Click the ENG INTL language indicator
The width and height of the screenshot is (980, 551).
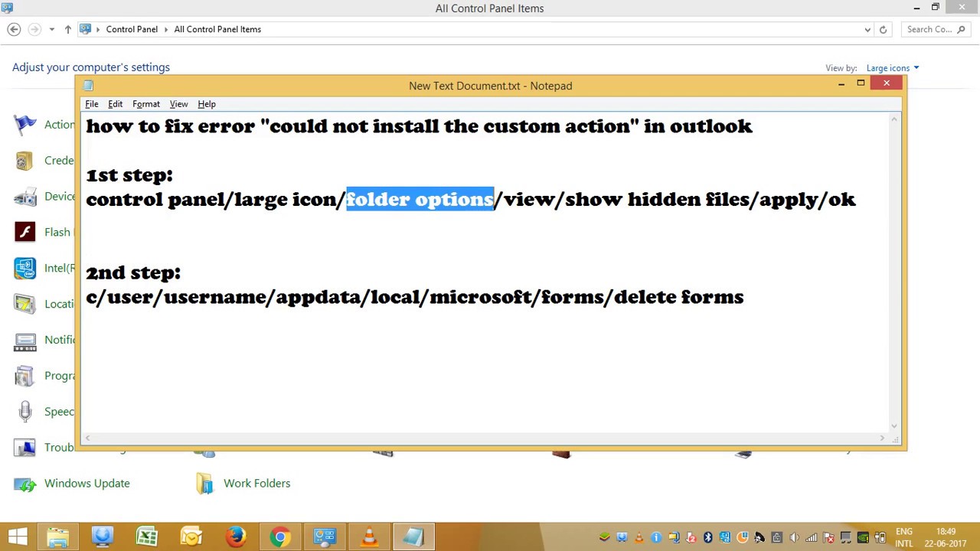904,537
